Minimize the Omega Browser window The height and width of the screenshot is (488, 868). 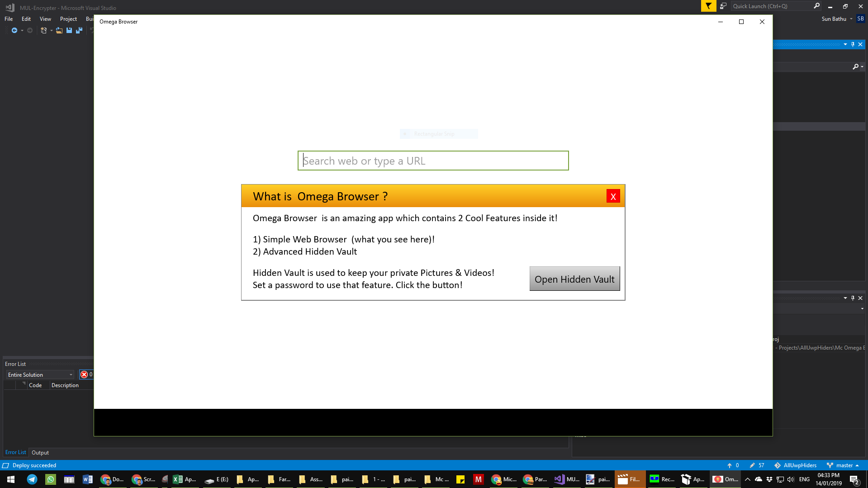721,22
